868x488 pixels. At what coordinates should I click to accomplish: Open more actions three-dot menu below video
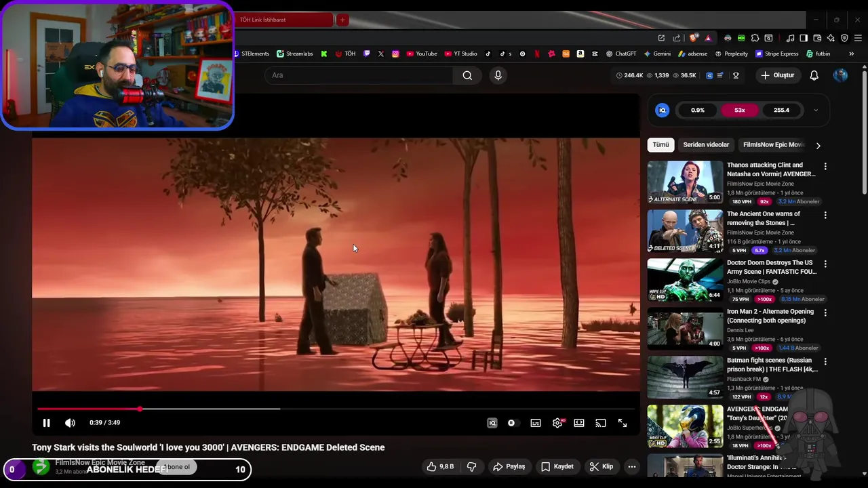point(632,466)
